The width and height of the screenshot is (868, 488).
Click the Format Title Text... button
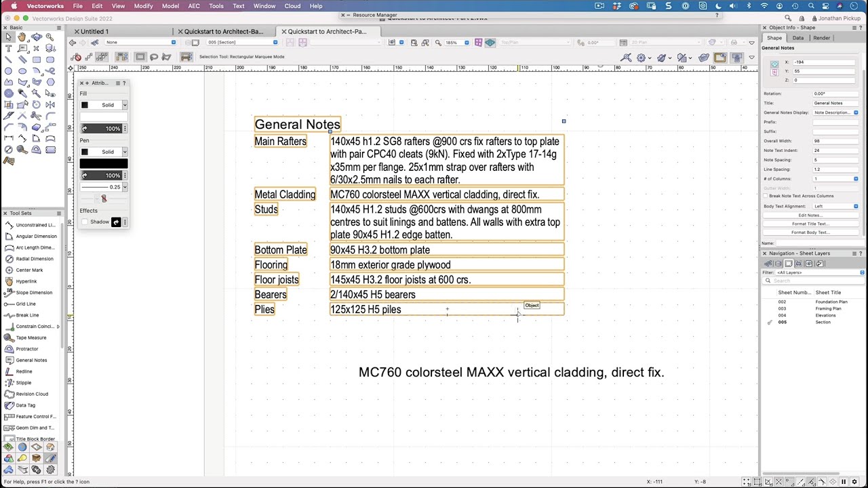[810, 224]
